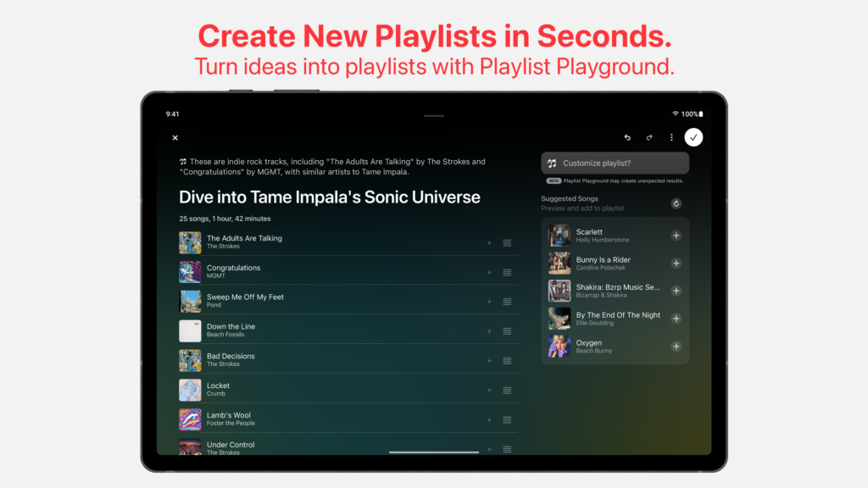Image resolution: width=868 pixels, height=488 pixels.
Task: Click plus icon on Under Control row
Action: click(x=489, y=449)
